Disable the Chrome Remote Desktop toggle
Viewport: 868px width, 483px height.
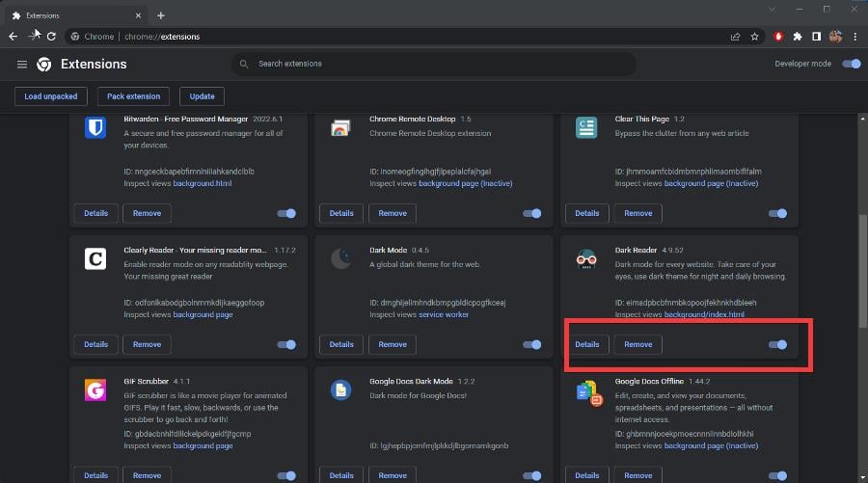pyautogui.click(x=532, y=214)
